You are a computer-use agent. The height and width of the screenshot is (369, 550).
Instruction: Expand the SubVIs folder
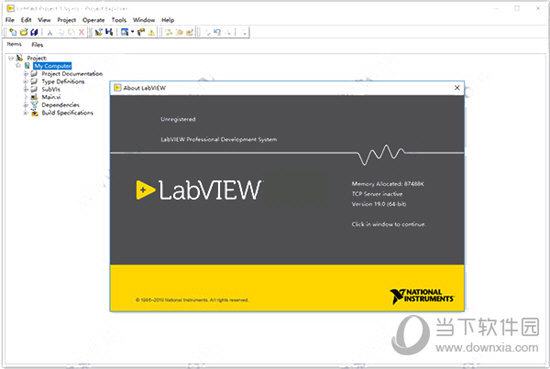26,89
